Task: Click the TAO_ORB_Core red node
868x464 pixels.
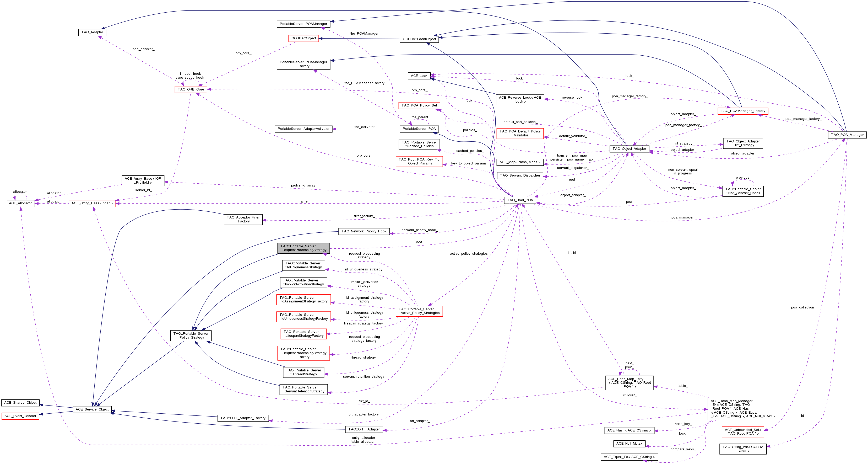Action: pyautogui.click(x=191, y=89)
